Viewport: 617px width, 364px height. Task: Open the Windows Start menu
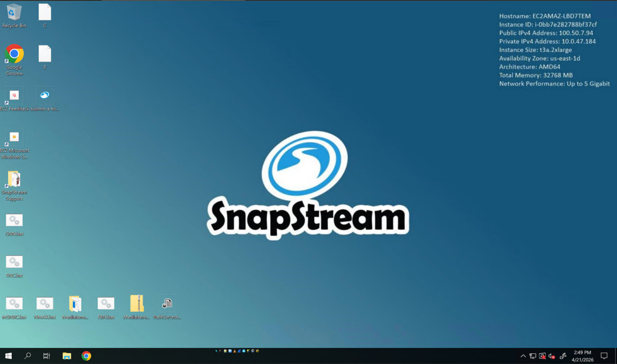coord(8,356)
